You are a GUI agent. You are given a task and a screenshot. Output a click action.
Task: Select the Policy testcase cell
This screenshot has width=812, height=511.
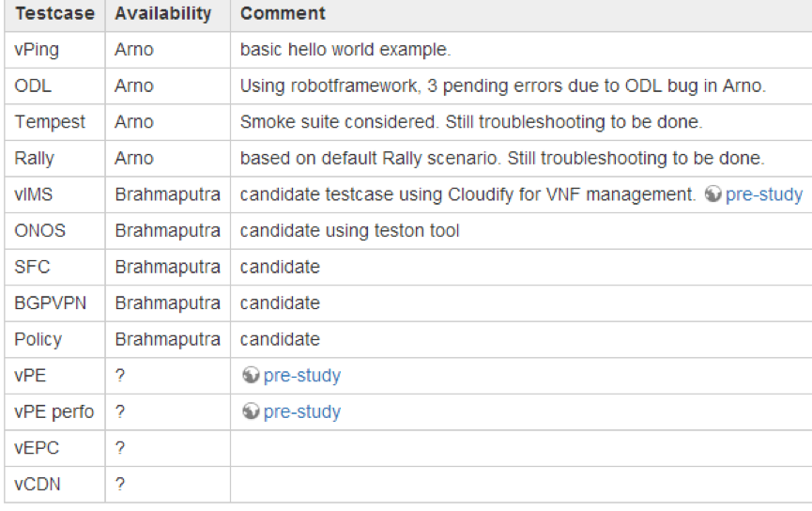click(54, 339)
